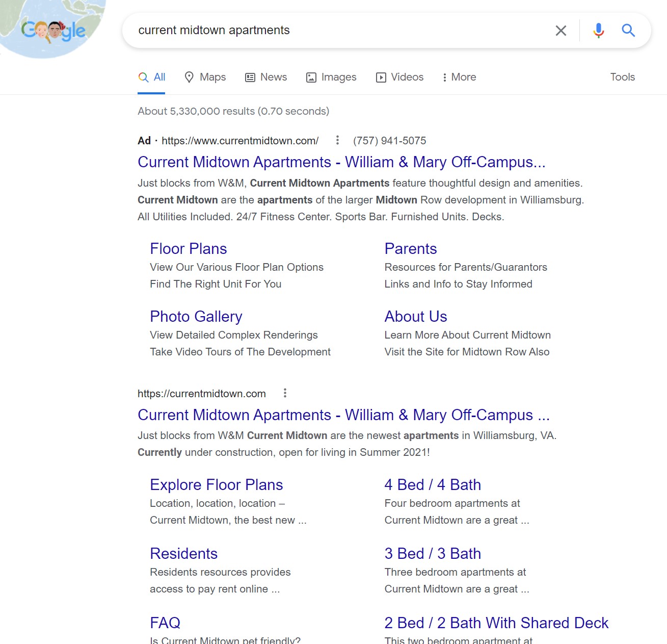Click inside the search query field
Screen dimensions: 667x644
(336, 31)
